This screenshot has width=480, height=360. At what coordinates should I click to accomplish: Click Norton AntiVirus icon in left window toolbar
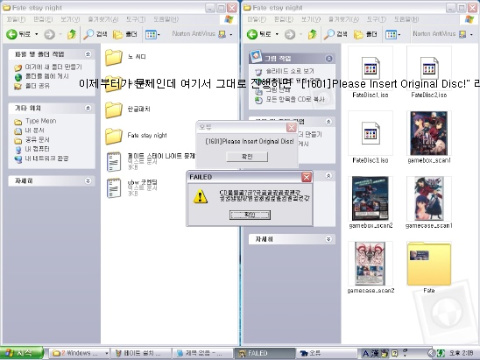point(222,34)
